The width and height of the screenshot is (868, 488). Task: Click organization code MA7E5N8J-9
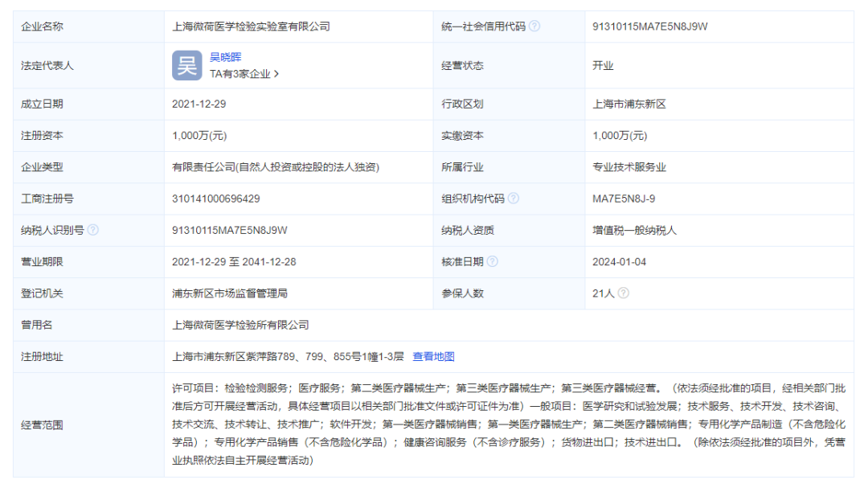coord(624,199)
